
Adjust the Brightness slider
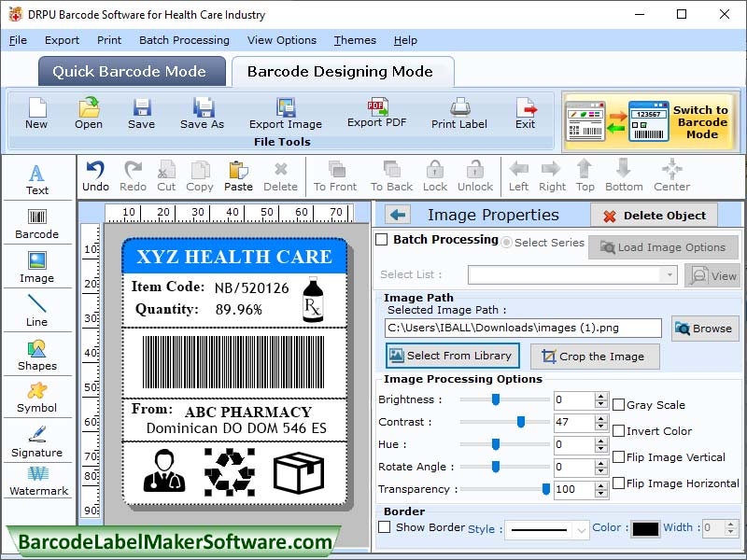pyautogui.click(x=496, y=399)
